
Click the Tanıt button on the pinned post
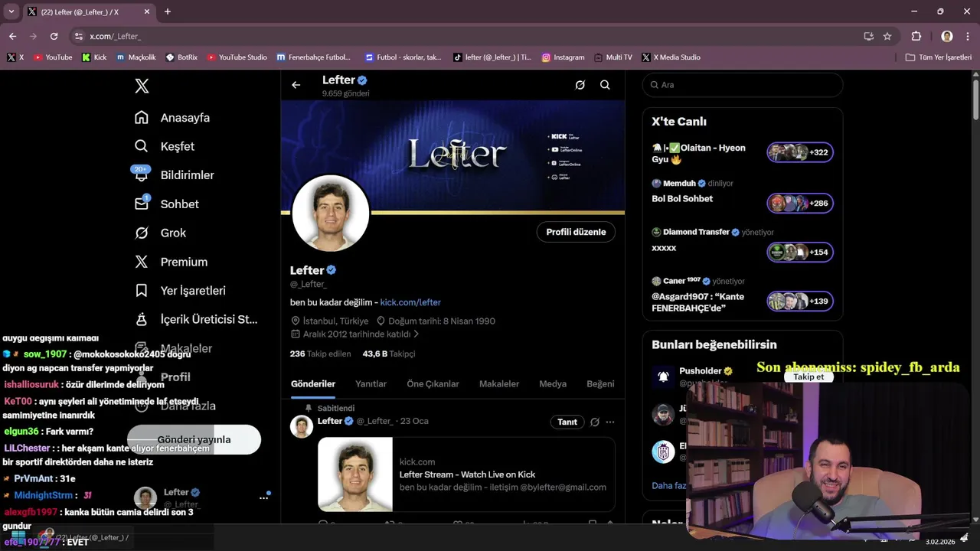point(567,422)
